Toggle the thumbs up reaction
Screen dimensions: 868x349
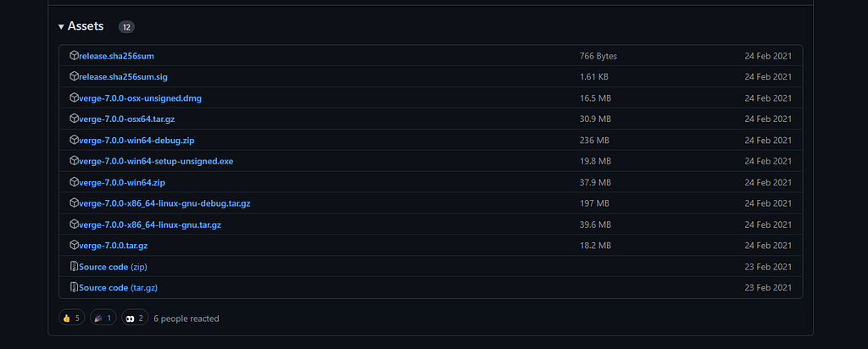[x=72, y=318]
